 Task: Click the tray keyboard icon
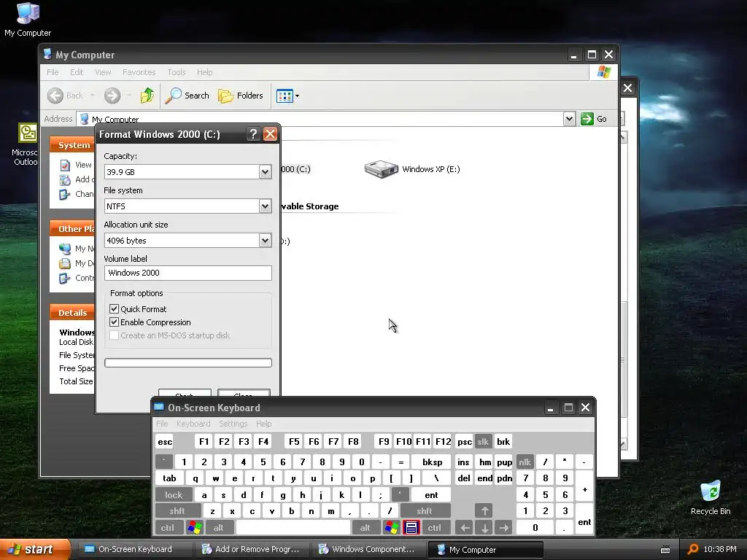click(x=665, y=550)
